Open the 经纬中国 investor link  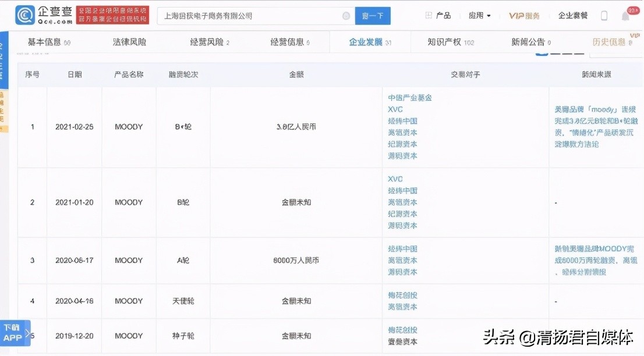[402, 121]
